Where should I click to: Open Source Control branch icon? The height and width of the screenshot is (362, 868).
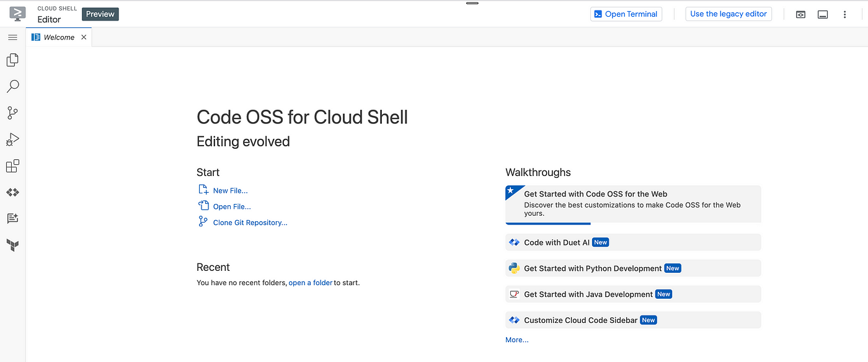click(x=12, y=113)
